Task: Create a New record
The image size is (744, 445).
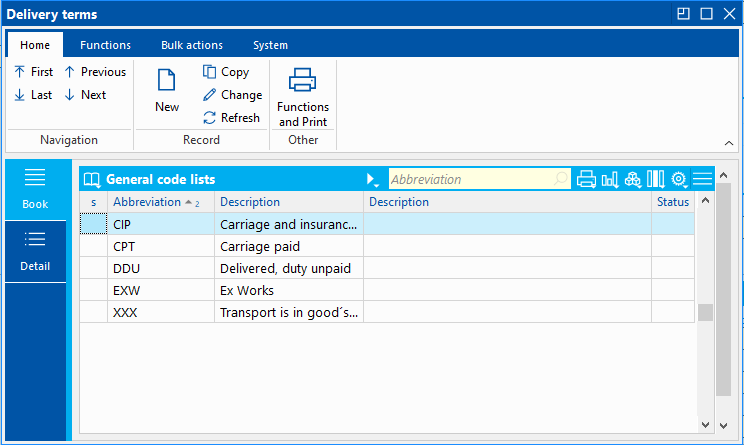Action: (167, 91)
